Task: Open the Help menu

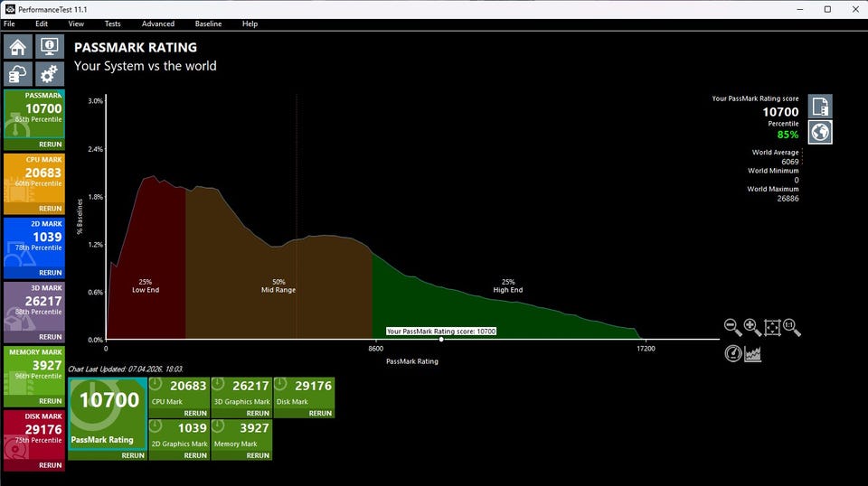Action: click(250, 23)
